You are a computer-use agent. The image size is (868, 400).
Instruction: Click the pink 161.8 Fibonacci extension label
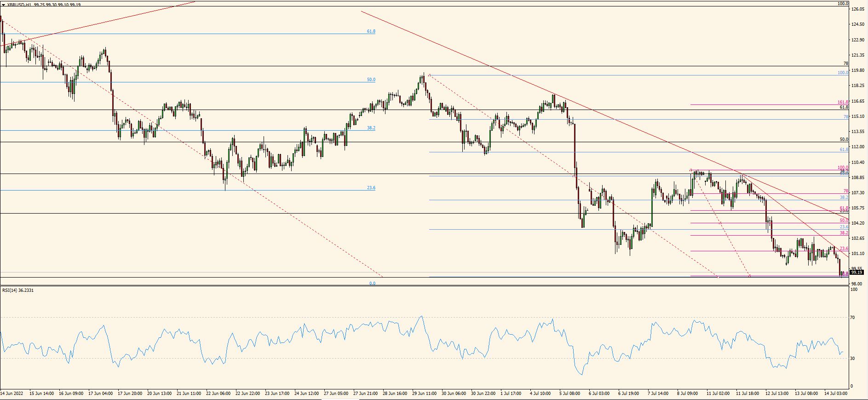(843, 102)
